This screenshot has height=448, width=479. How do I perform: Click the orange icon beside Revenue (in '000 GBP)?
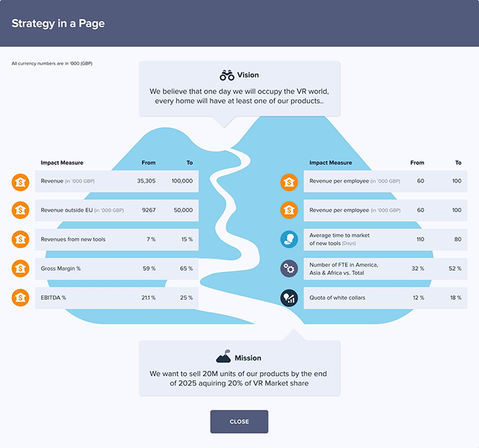click(x=21, y=182)
